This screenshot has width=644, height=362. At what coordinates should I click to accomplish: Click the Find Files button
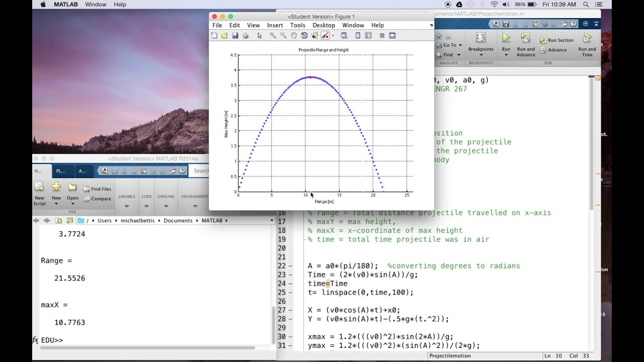[x=97, y=189]
